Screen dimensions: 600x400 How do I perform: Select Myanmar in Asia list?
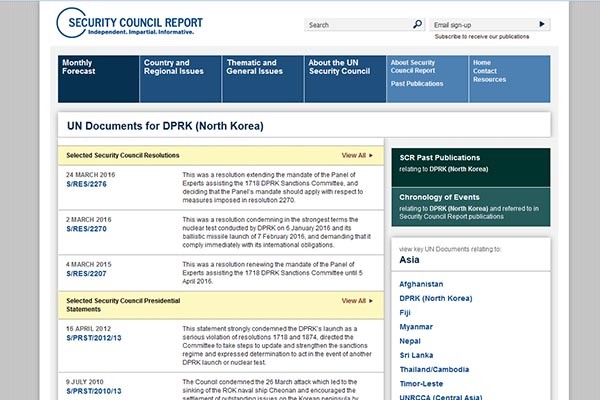point(416,327)
